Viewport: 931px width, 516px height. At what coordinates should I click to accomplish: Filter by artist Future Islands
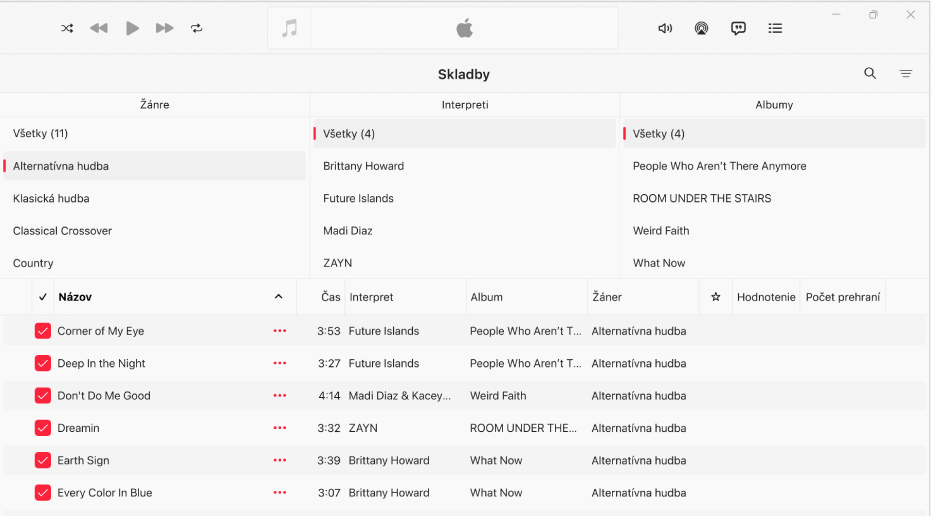(x=464, y=198)
